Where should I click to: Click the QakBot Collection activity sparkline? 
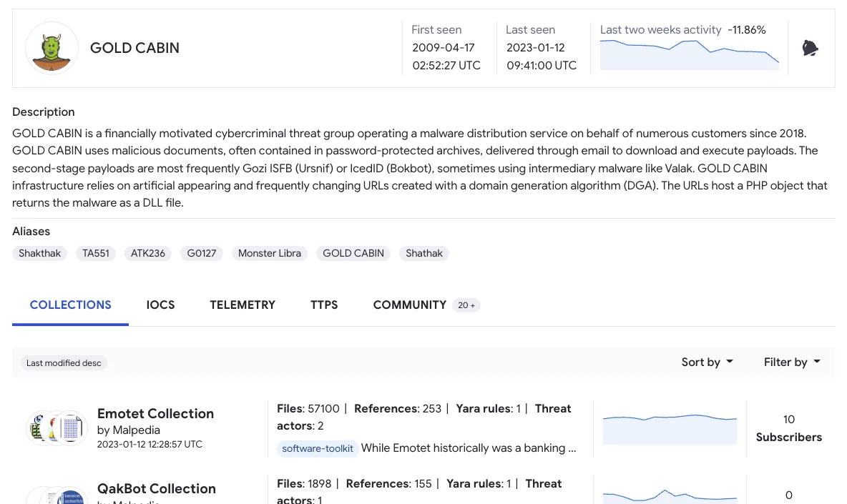tap(670, 496)
